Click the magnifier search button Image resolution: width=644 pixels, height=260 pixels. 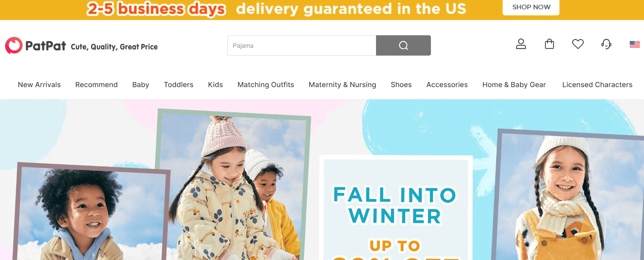403,45
